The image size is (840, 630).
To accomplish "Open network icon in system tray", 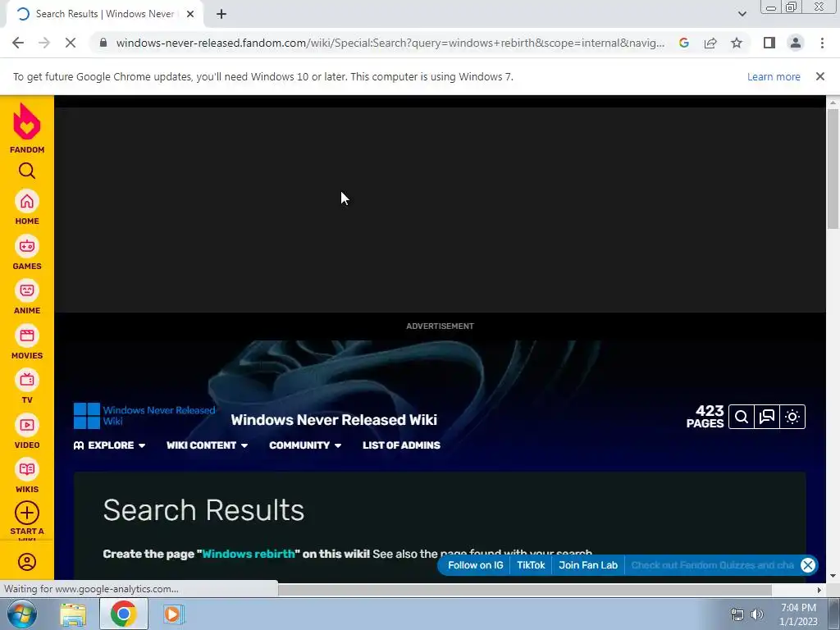I will [x=737, y=614].
